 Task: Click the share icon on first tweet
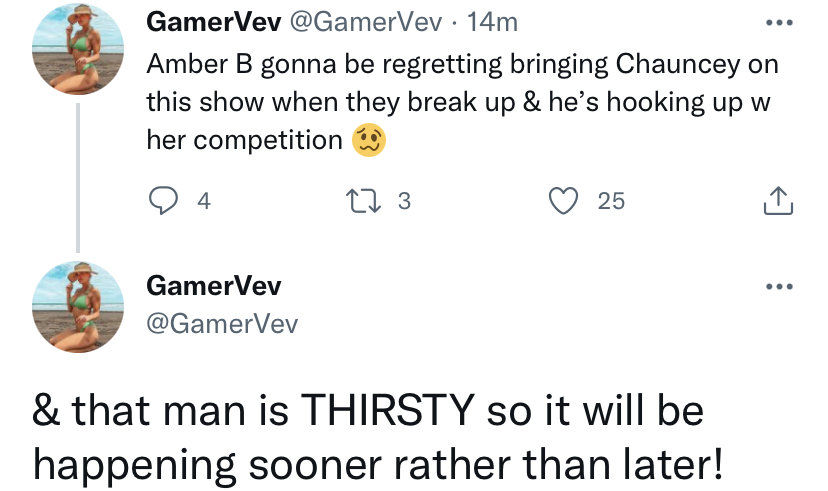778,201
